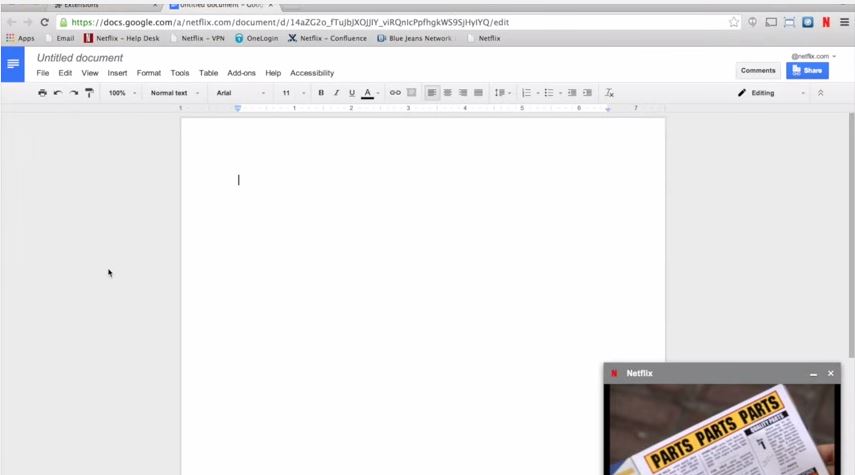Open the Chrome hamburger menu

(844, 22)
